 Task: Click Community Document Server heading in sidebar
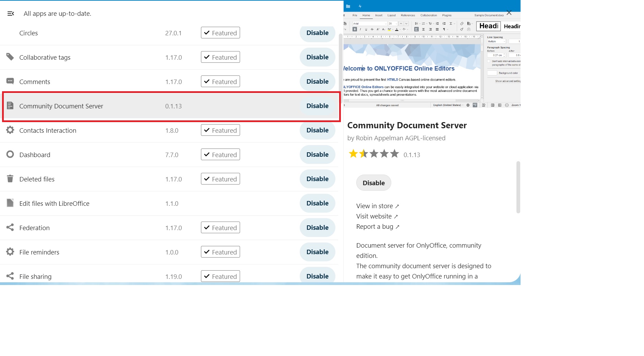(x=407, y=126)
